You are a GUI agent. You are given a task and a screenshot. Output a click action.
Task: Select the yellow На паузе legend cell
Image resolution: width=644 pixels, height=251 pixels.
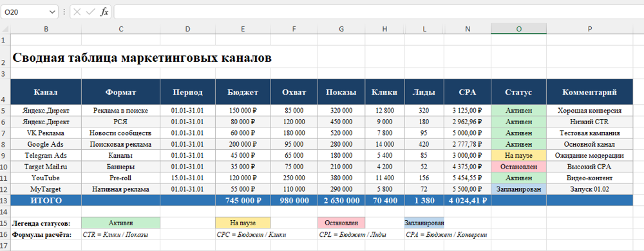tap(243, 223)
